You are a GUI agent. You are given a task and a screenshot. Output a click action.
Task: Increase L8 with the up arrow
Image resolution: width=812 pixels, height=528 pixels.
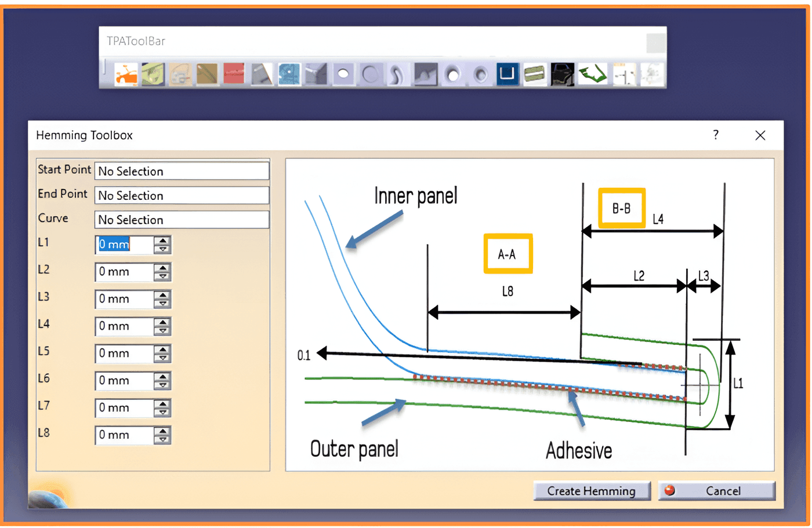point(163,431)
